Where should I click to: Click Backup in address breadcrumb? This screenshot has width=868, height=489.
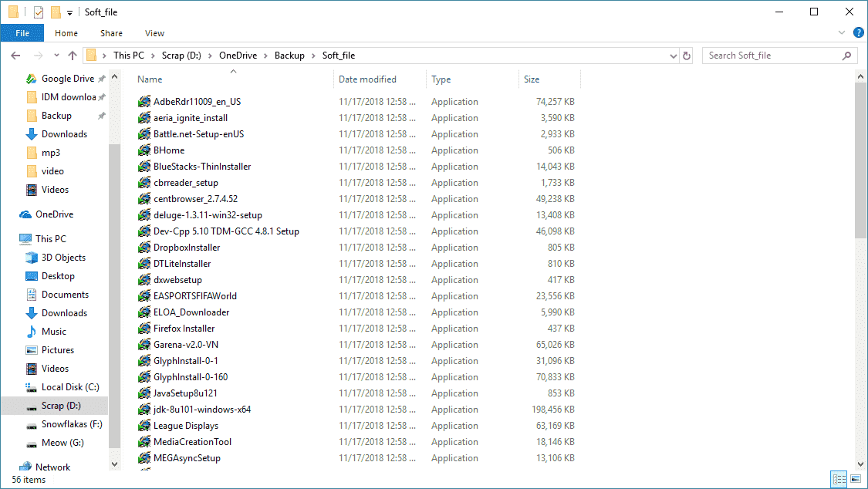[x=289, y=56]
